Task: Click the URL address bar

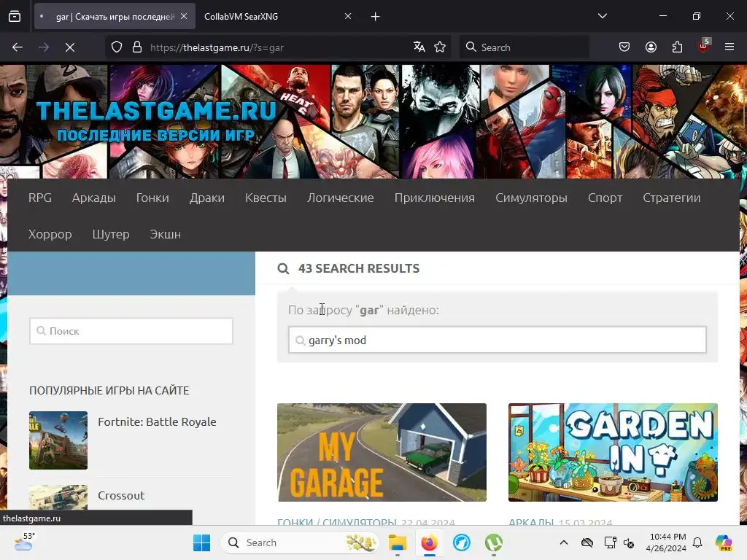Action: [278, 47]
